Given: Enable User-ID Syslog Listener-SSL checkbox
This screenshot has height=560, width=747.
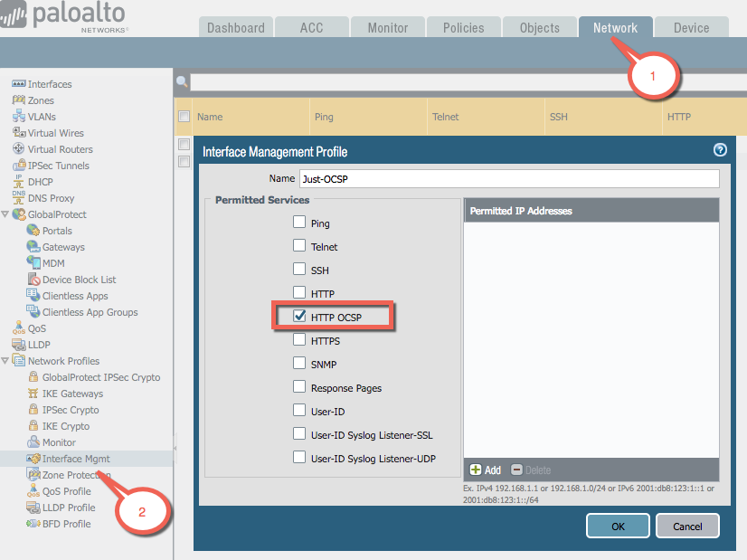Looking at the screenshot, I should click(x=299, y=433).
